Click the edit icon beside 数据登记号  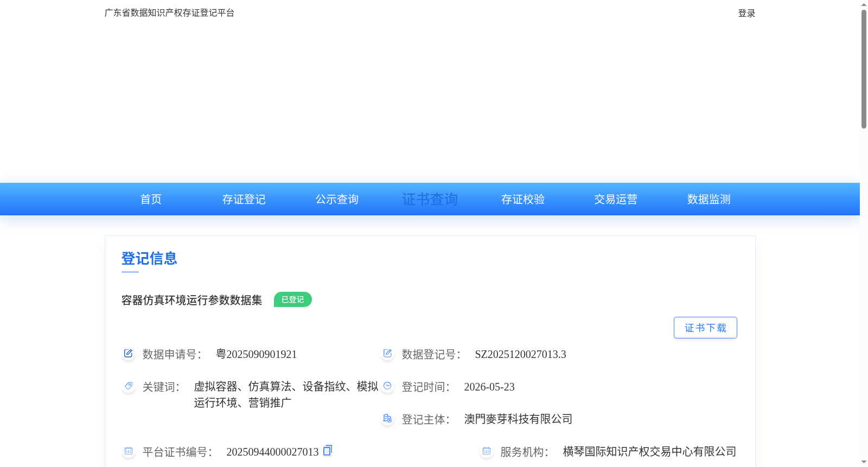pyautogui.click(x=387, y=354)
